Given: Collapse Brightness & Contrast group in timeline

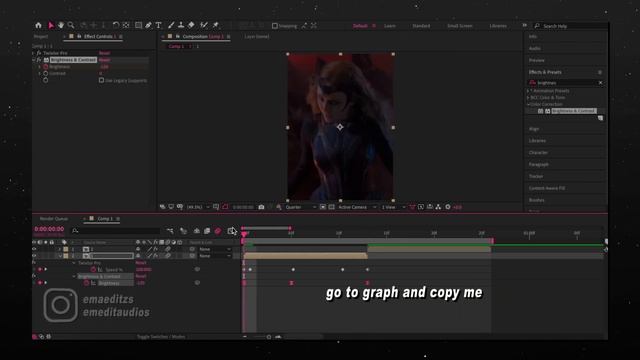Looking at the screenshot, I should [x=74, y=276].
